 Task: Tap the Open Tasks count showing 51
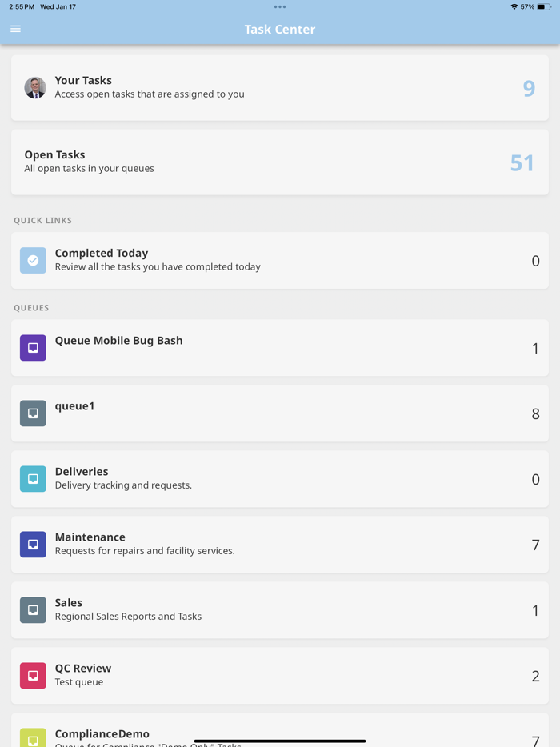(x=522, y=162)
